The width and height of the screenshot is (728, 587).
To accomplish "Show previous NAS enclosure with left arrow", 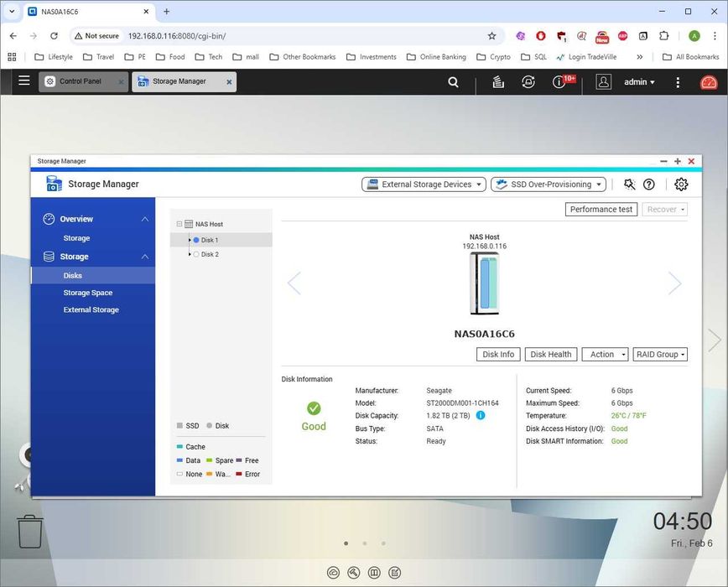I will tap(294, 283).
